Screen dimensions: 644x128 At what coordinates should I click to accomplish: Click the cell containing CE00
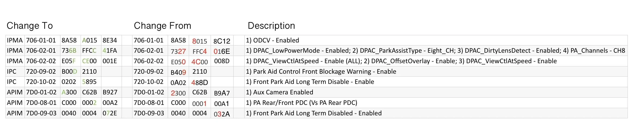(90, 61)
